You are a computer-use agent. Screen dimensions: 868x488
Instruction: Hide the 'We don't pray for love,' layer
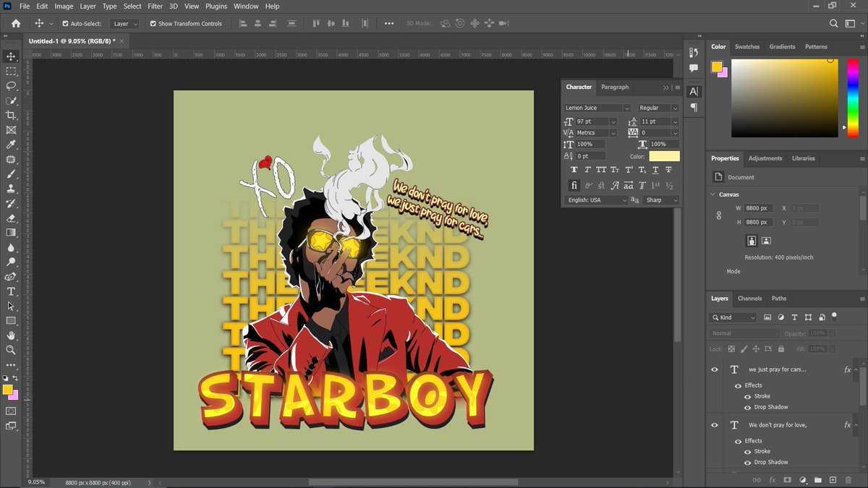click(x=715, y=425)
